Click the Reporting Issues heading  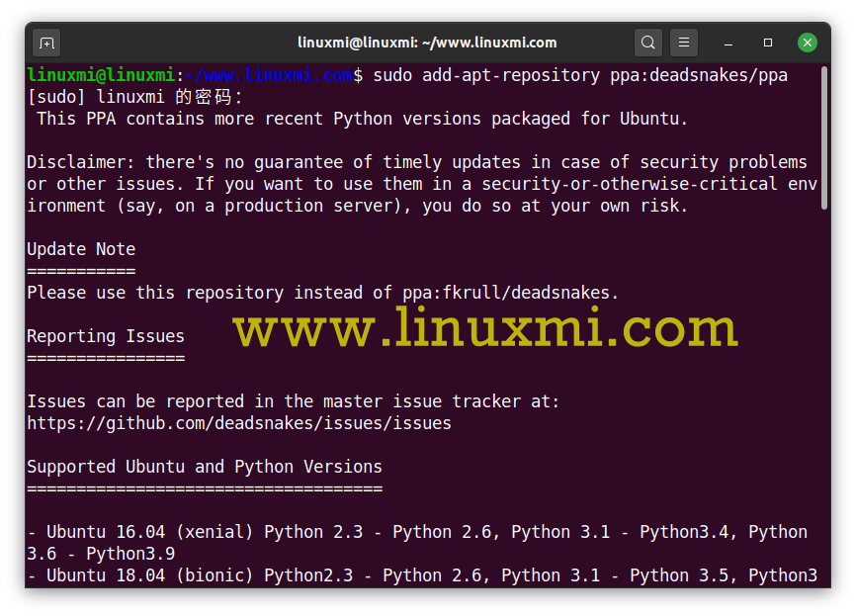105,336
